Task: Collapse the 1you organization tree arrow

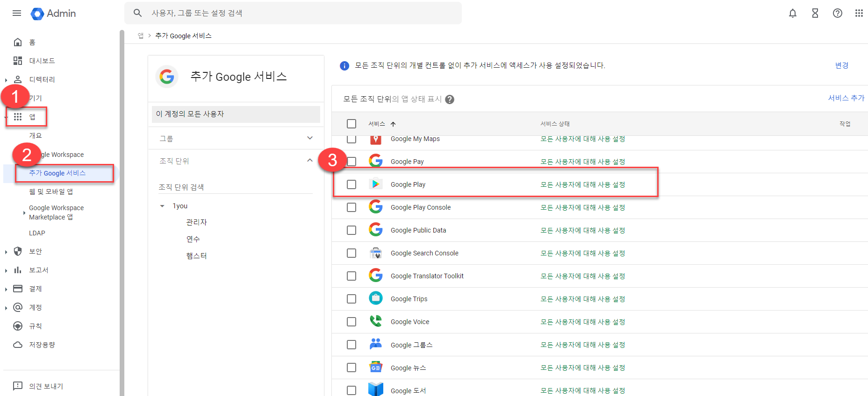Action: [x=162, y=206]
